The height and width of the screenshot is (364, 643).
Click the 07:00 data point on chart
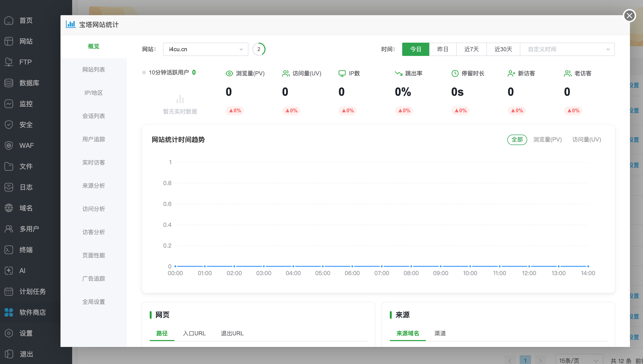[382, 266]
